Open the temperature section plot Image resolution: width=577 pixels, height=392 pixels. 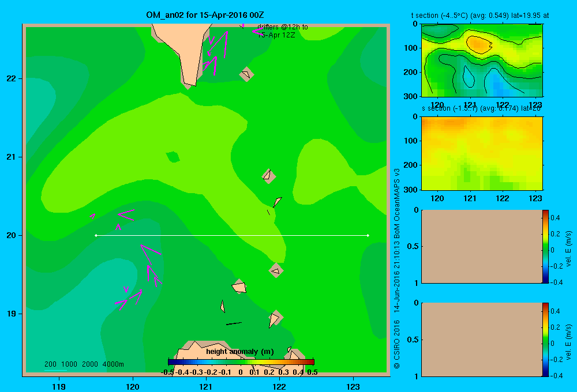(482, 60)
